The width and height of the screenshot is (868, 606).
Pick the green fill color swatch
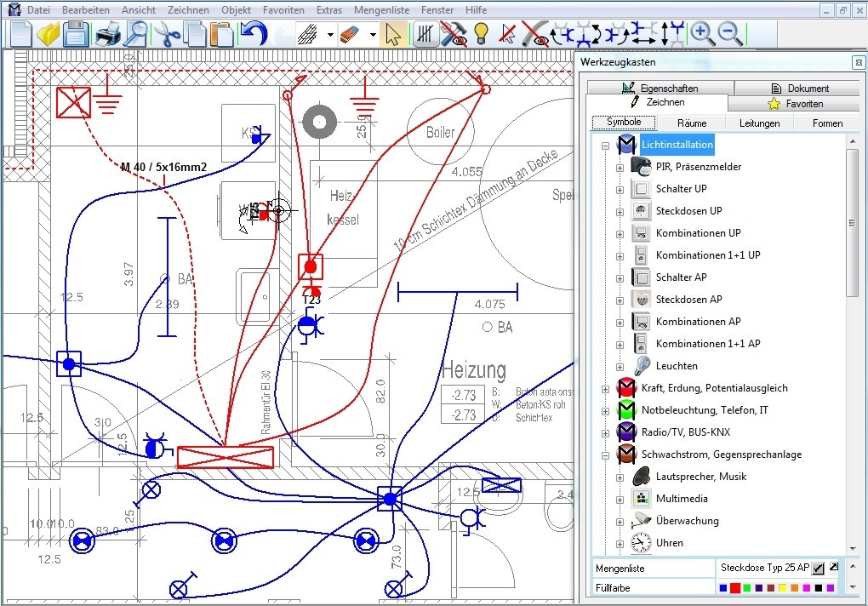pos(747,588)
